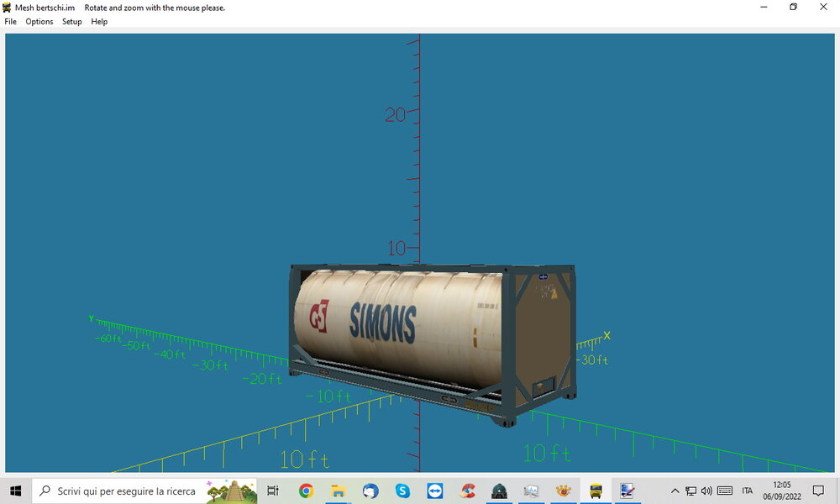Open the notification center icon
This screenshot has height=504, width=840.
click(x=818, y=491)
